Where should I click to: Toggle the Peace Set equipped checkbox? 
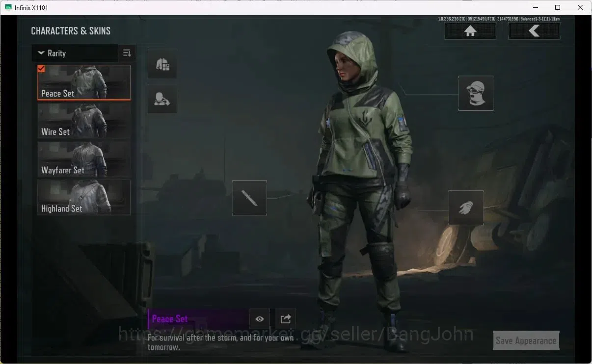41,69
